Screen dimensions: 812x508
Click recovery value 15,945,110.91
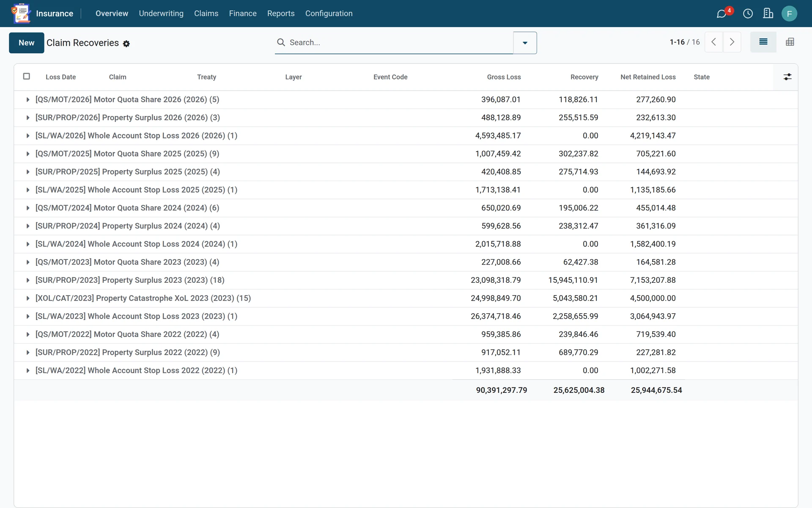click(573, 280)
